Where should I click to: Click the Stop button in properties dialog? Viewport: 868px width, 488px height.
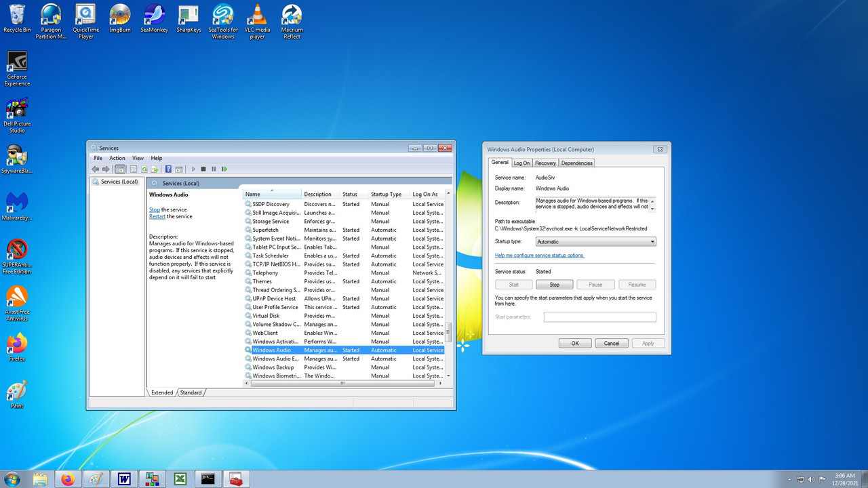555,285
